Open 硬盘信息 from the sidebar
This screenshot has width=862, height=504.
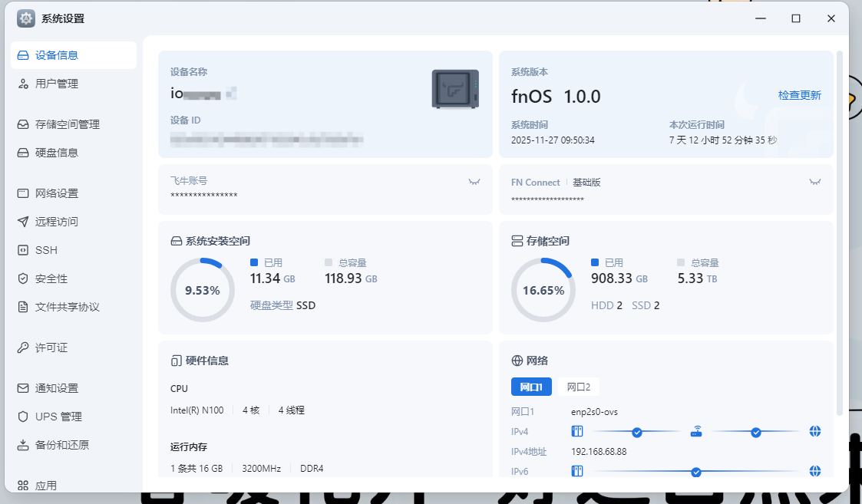coord(54,152)
